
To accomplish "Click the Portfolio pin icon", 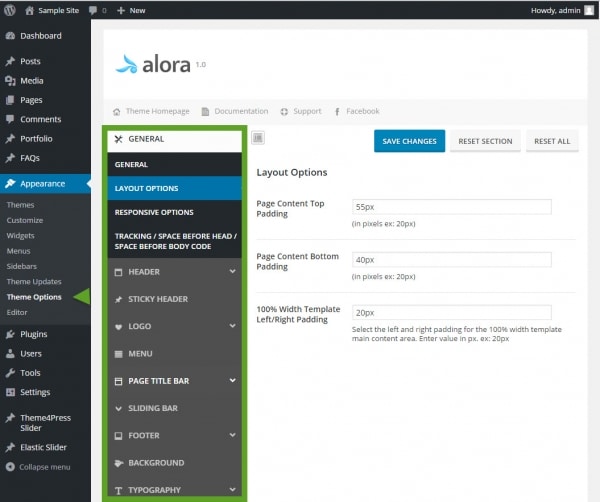I will [10, 139].
